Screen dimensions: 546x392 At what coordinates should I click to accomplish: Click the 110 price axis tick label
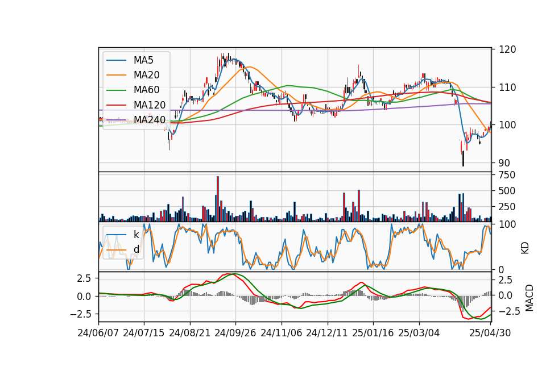tap(507, 87)
